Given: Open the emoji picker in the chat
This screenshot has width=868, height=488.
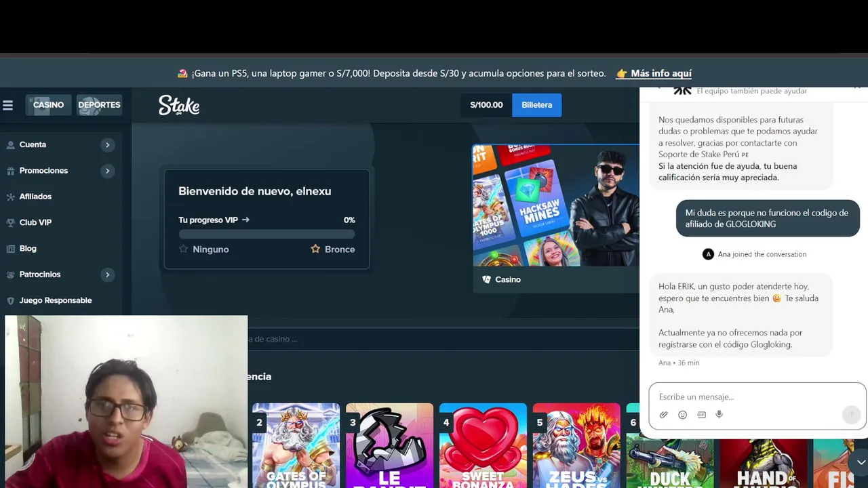Looking at the screenshot, I should pyautogui.click(x=683, y=415).
